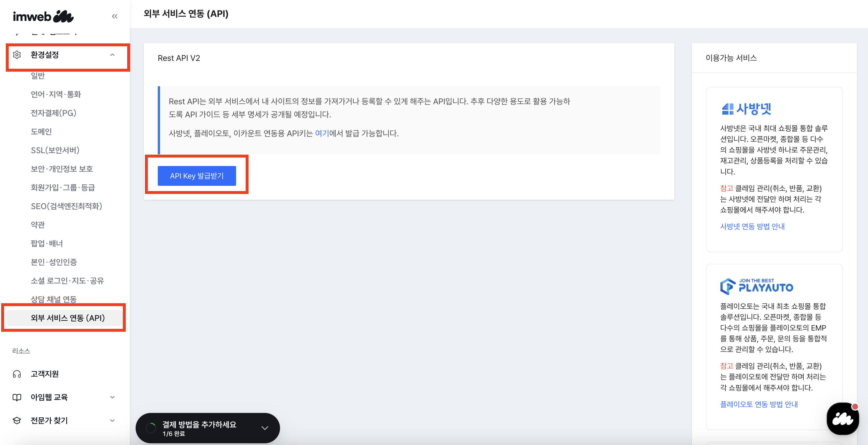Open 사방넷 연동 방법 안내 link
Screen dimensions: 868x445
752,226
